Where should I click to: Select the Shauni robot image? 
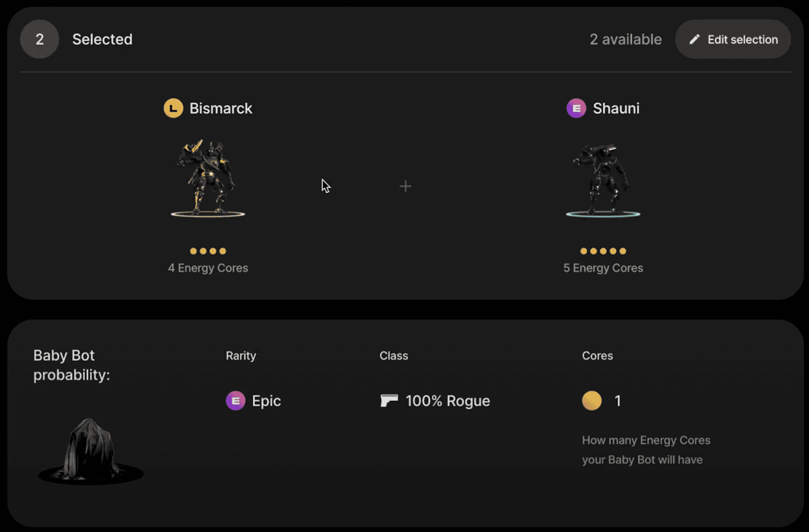pyautogui.click(x=603, y=180)
